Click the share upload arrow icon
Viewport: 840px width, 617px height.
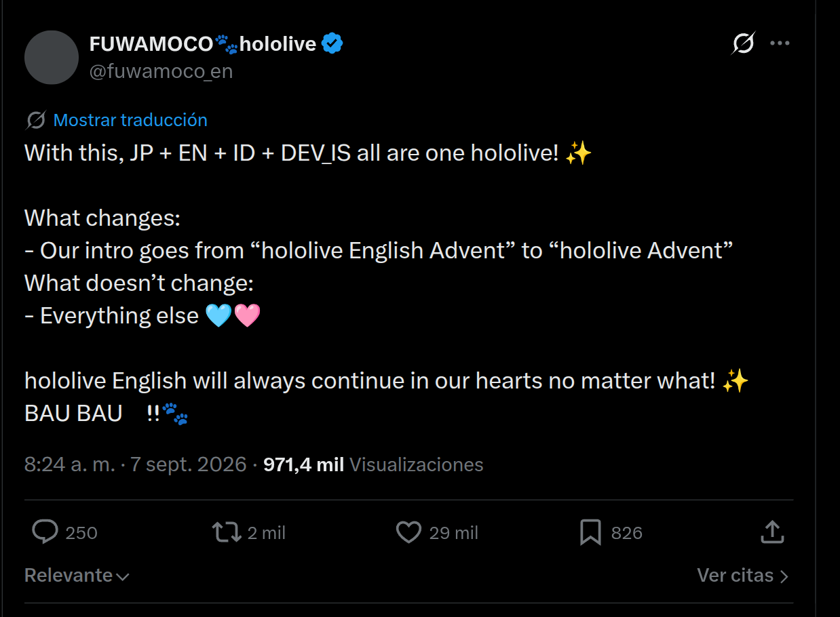(x=772, y=532)
